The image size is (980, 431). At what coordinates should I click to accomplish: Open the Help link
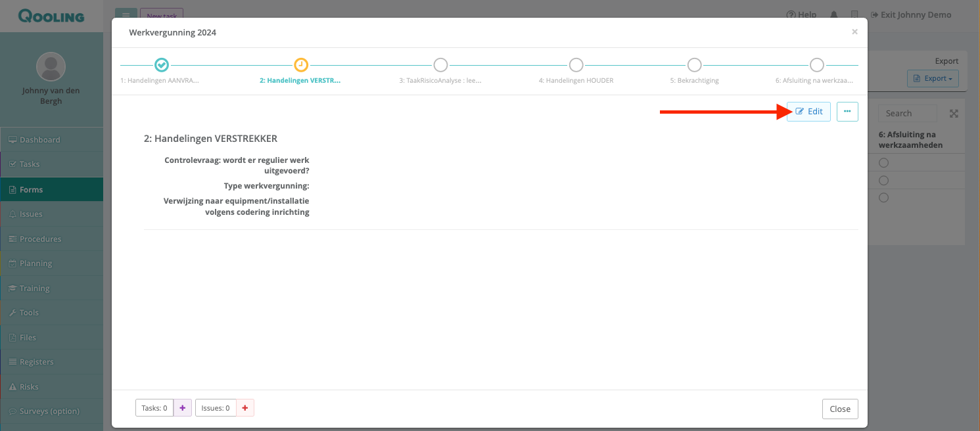[801, 14]
